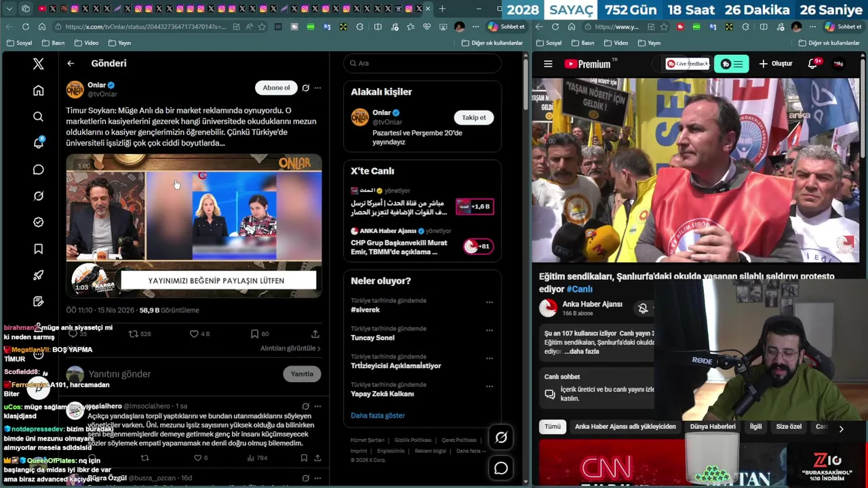Click Sohbet et Copilot button in left browser
Screen dimensions: 868x488
507,26
